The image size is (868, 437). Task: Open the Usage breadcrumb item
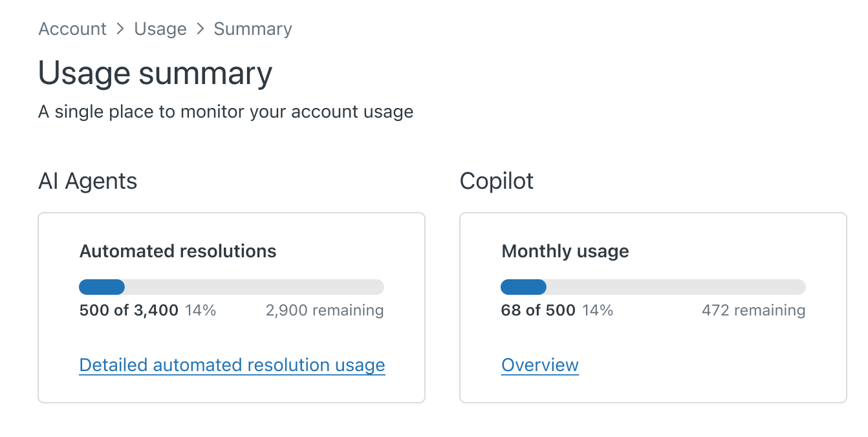tap(160, 29)
